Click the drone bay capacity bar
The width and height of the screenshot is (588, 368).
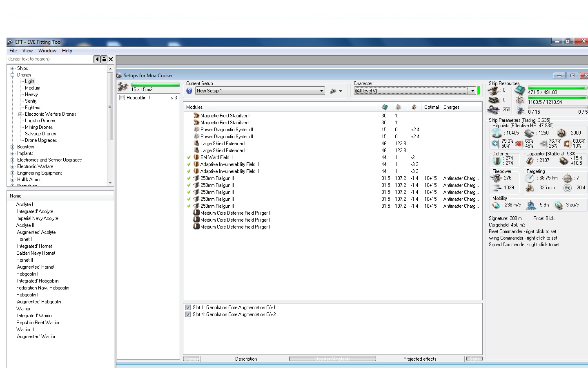click(x=155, y=85)
